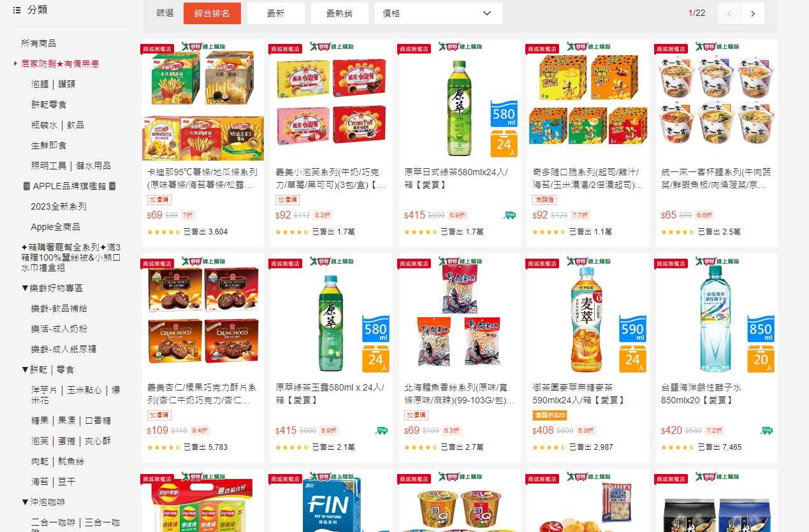The height and width of the screenshot is (532, 809).
Task: Collapse the ▼樂齡好物專區 category
Action: [52, 288]
